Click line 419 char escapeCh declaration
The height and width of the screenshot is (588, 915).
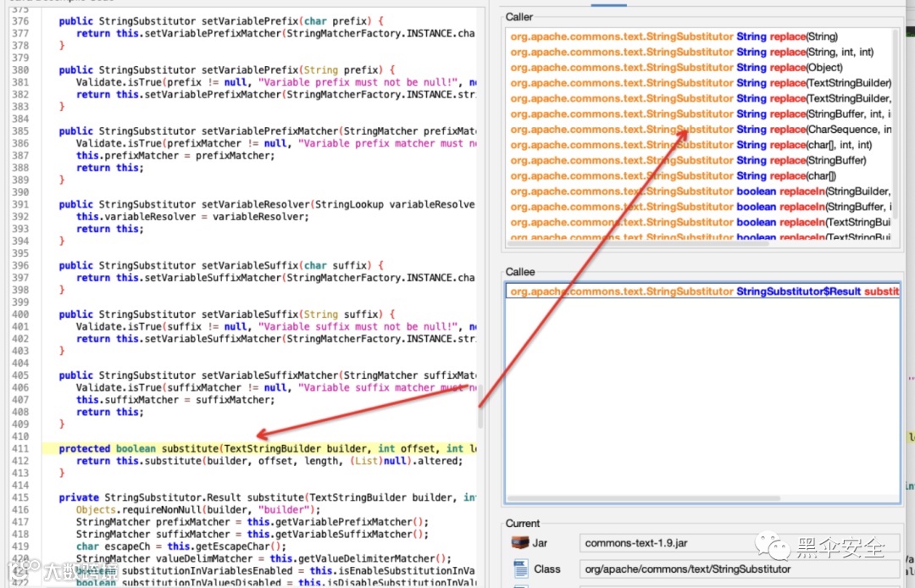tap(181, 546)
